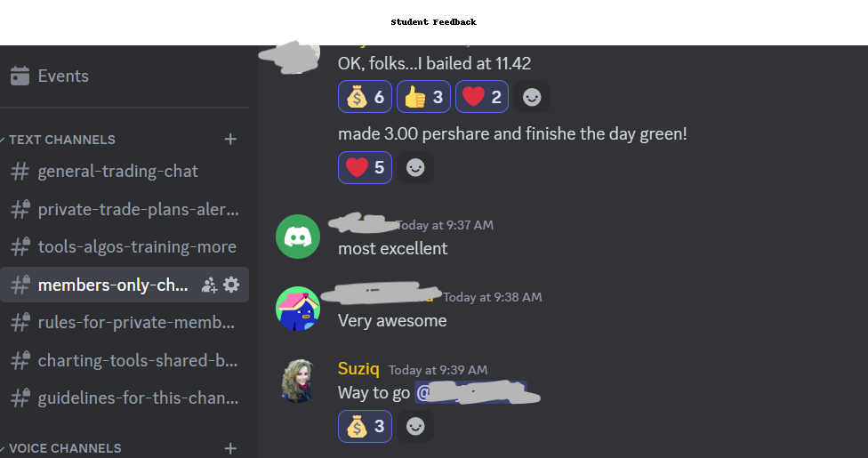Image resolution: width=868 pixels, height=458 pixels.
Task: Add reaction to "finishe the day green" message
Action: [x=415, y=167]
